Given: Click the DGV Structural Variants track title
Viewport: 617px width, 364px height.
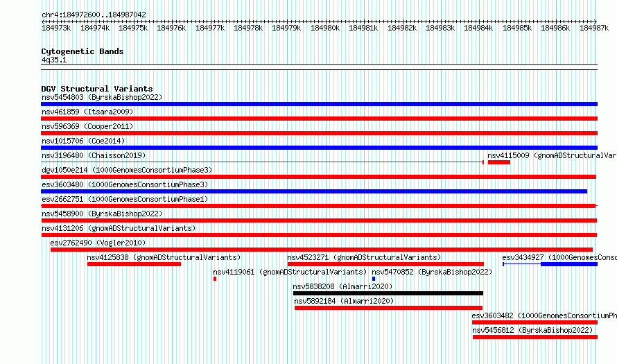Looking at the screenshot, I should (x=97, y=89).
